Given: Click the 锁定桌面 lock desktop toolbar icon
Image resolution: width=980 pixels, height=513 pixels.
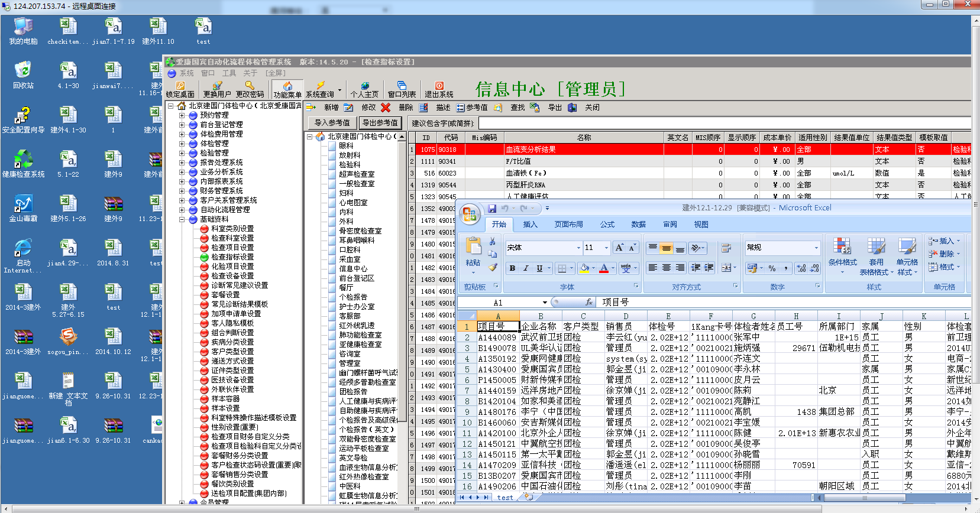Looking at the screenshot, I should (x=180, y=86).
